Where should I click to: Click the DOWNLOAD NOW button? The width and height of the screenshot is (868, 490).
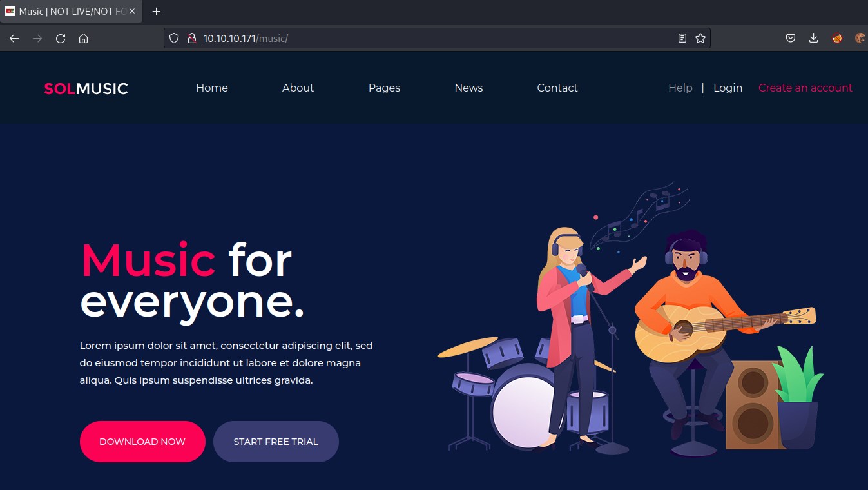142,442
